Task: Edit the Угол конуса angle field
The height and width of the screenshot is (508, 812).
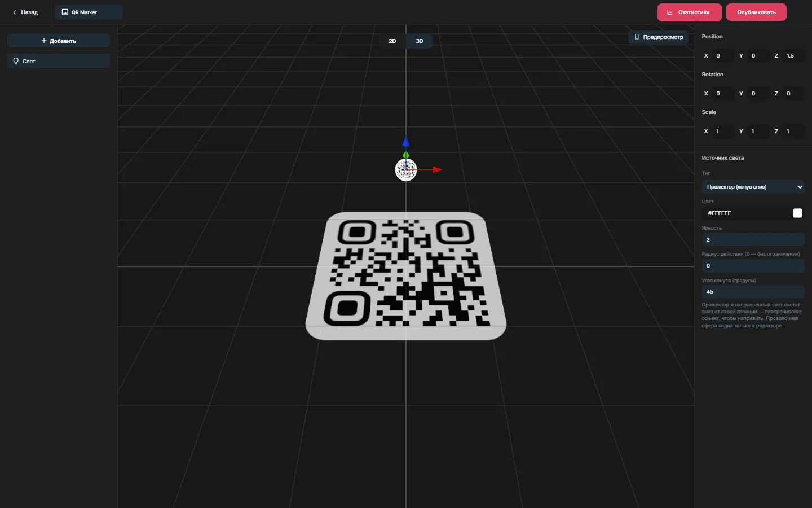Action: tap(753, 291)
